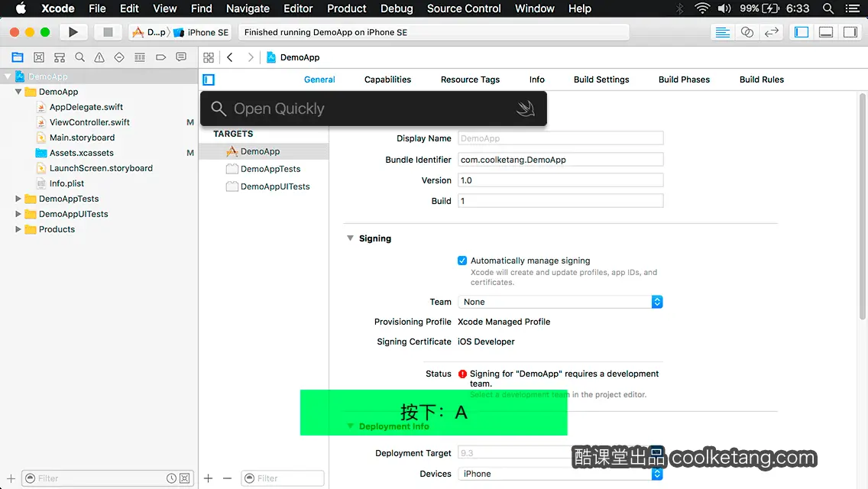
Task: Open the Debug navigator
Action: coord(140,57)
